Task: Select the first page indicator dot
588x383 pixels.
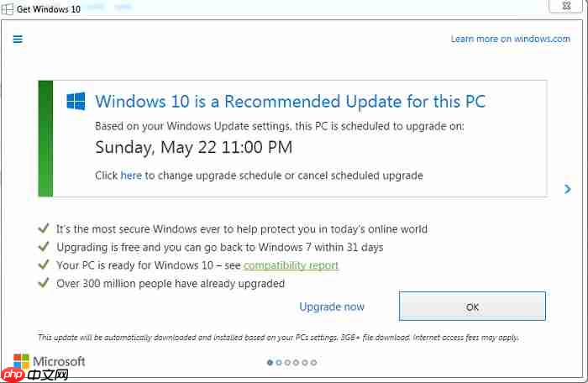Action: pos(270,363)
